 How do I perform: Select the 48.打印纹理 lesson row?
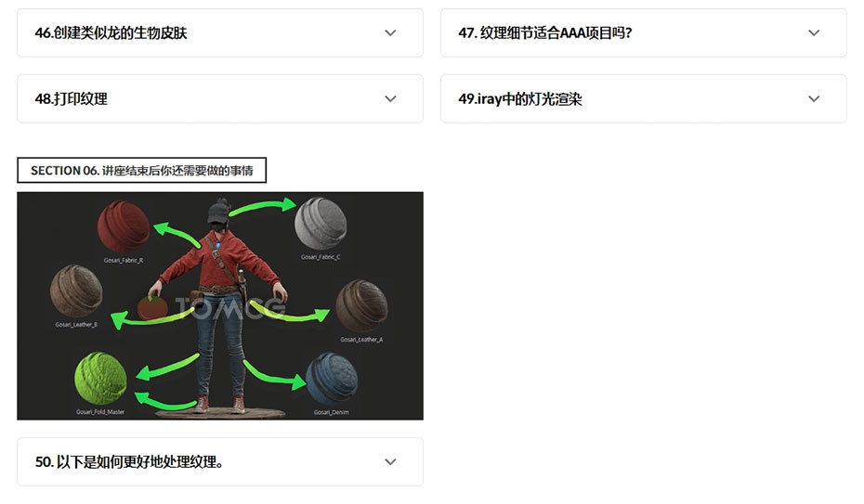point(220,99)
